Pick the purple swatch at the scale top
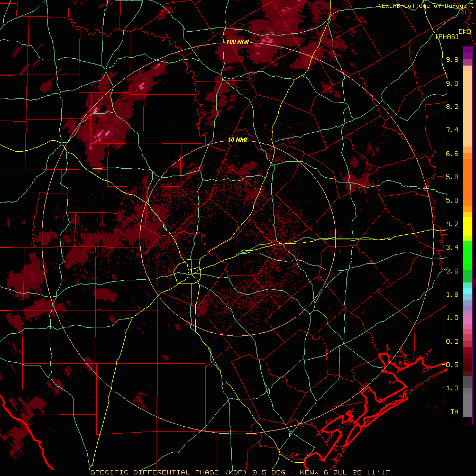This screenshot has height=476, width=476. (467, 53)
